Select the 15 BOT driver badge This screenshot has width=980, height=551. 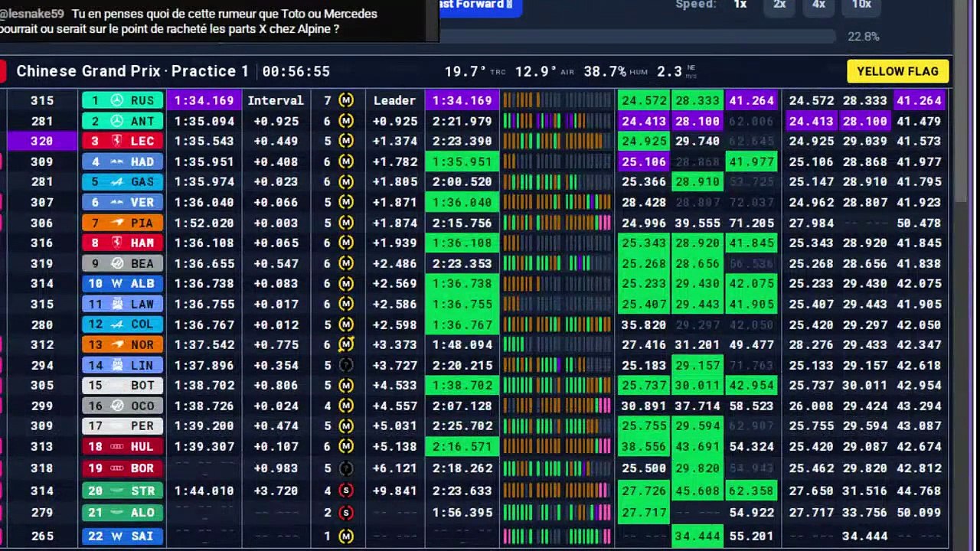122,385
